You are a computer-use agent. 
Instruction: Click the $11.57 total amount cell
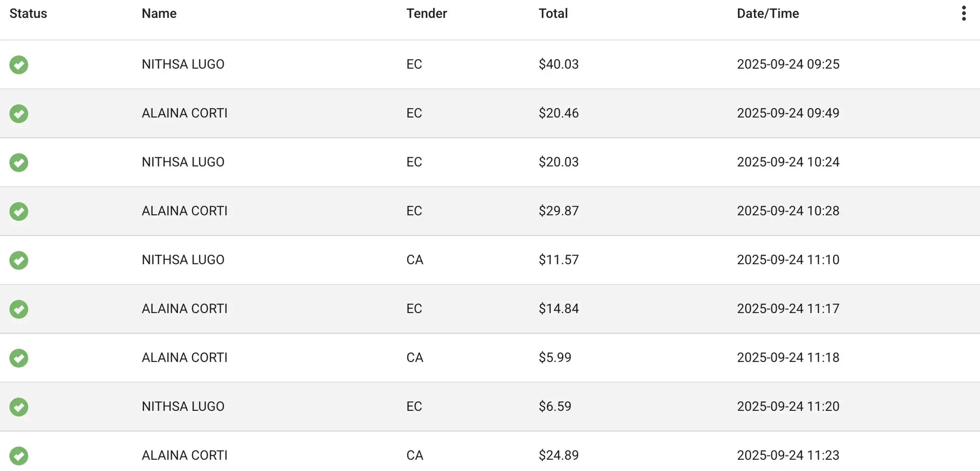(559, 260)
